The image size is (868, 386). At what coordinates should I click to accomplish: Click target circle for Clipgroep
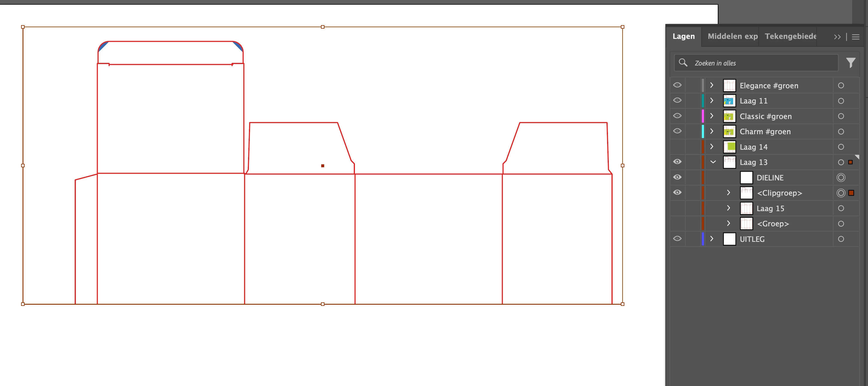coord(841,193)
